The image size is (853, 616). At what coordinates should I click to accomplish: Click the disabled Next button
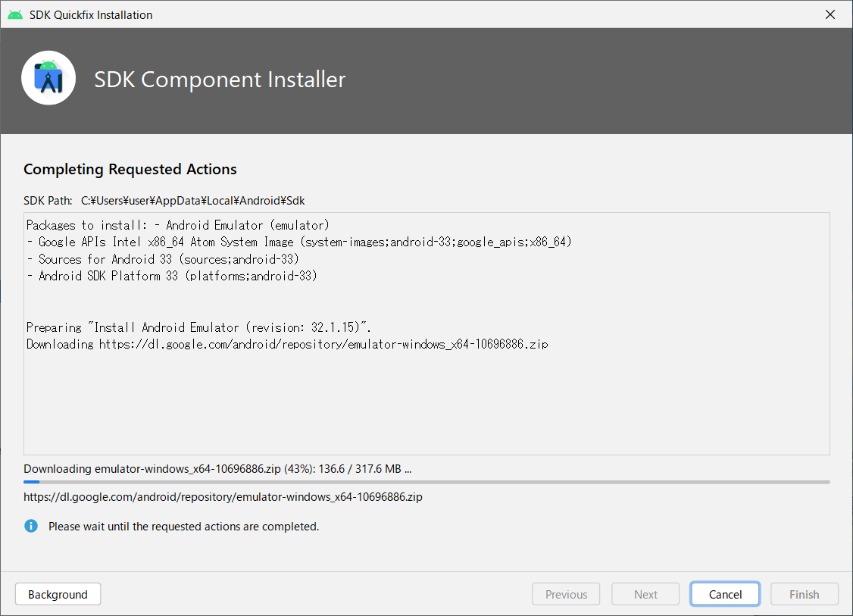click(x=645, y=593)
